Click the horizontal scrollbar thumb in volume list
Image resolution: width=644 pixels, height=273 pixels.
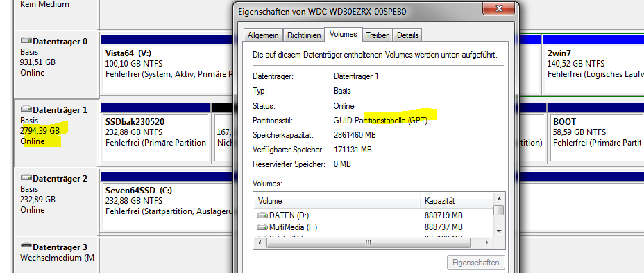coord(368,243)
